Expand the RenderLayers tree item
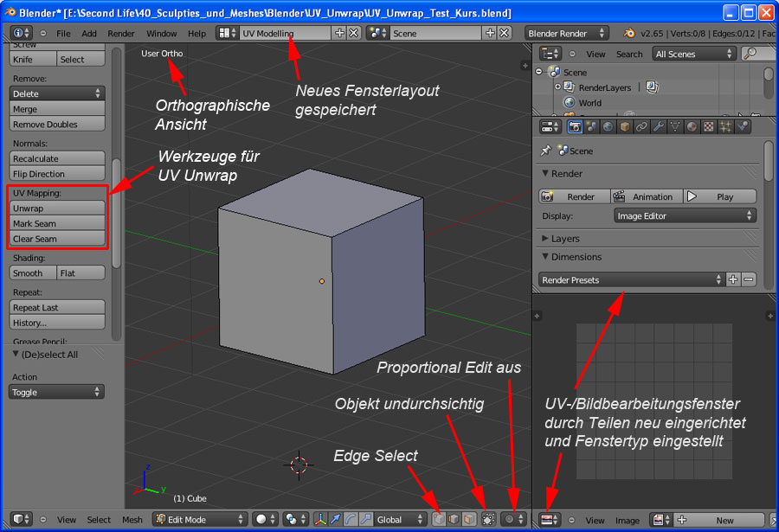 coord(557,87)
